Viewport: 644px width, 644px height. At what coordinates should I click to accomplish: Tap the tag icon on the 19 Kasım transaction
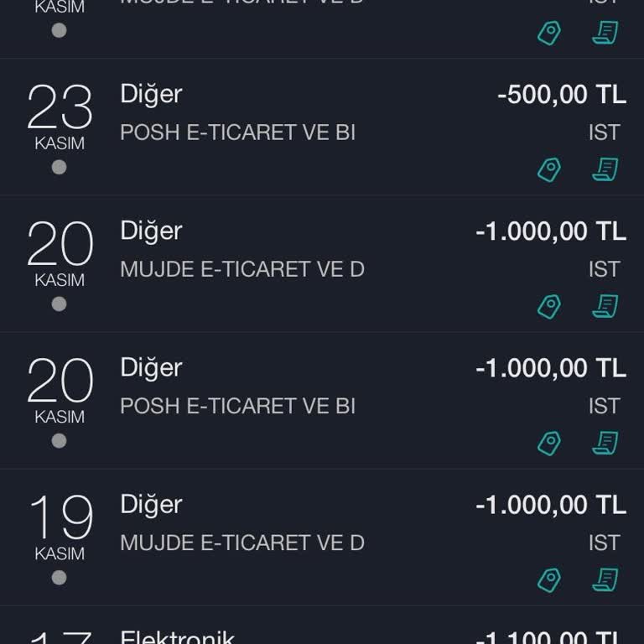pos(549,580)
